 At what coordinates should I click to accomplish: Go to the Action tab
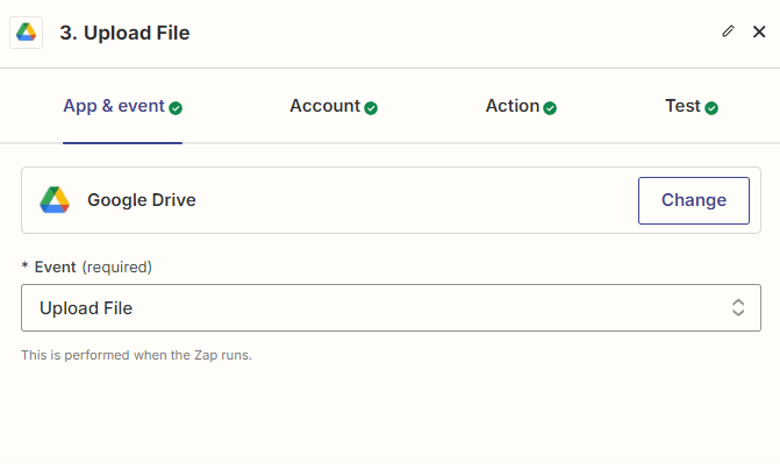click(x=521, y=106)
